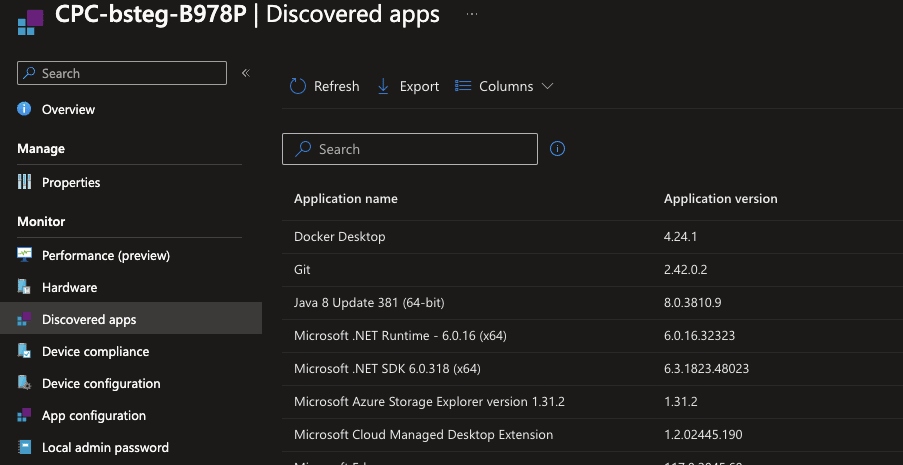The height and width of the screenshot is (465, 903).
Task: Click the Properties bars icon
Action: (x=24, y=183)
